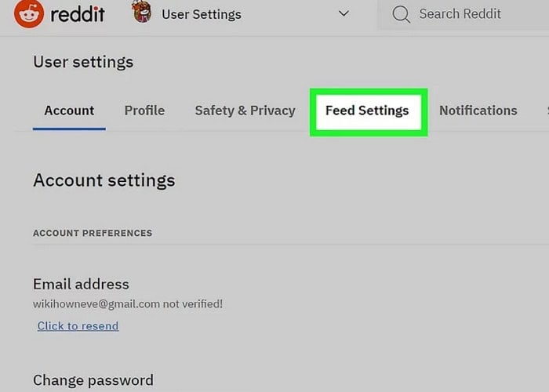Click the Email address setting label

click(81, 284)
